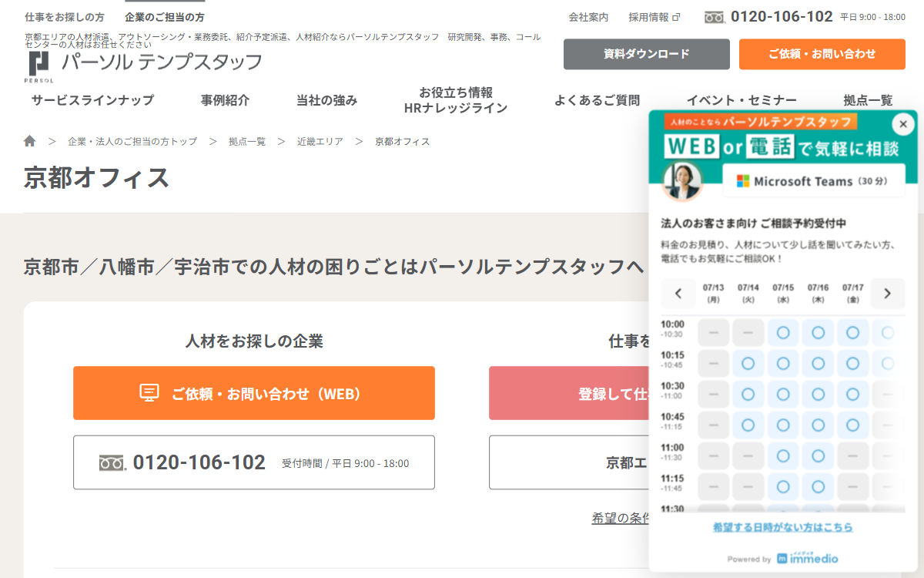Click the advisor photo in the popup

(682, 182)
